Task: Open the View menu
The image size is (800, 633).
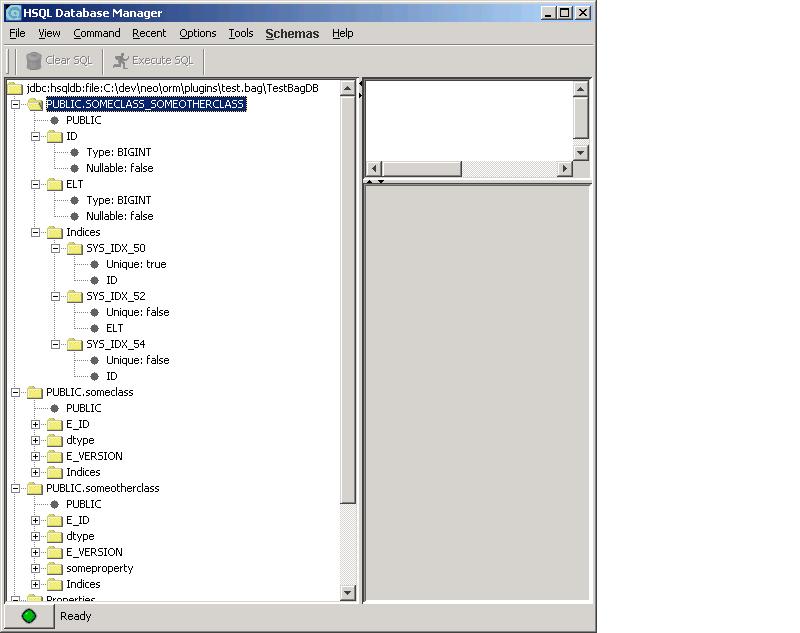Action: (49, 33)
